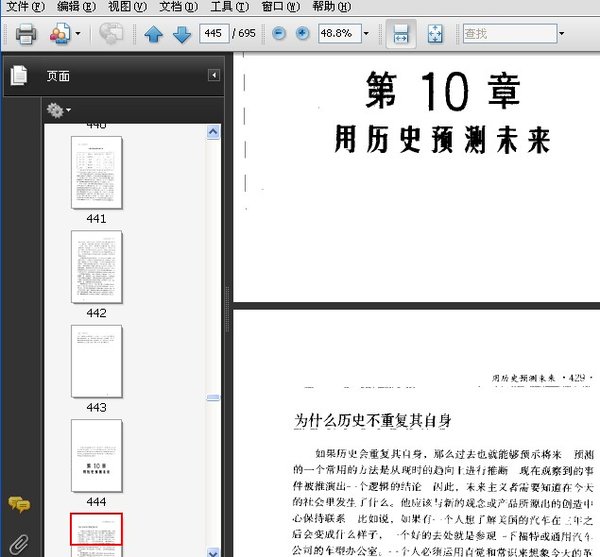Expand the Collaborate dropdown arrow
Screen dimensions: 600x557
(78, 34)
